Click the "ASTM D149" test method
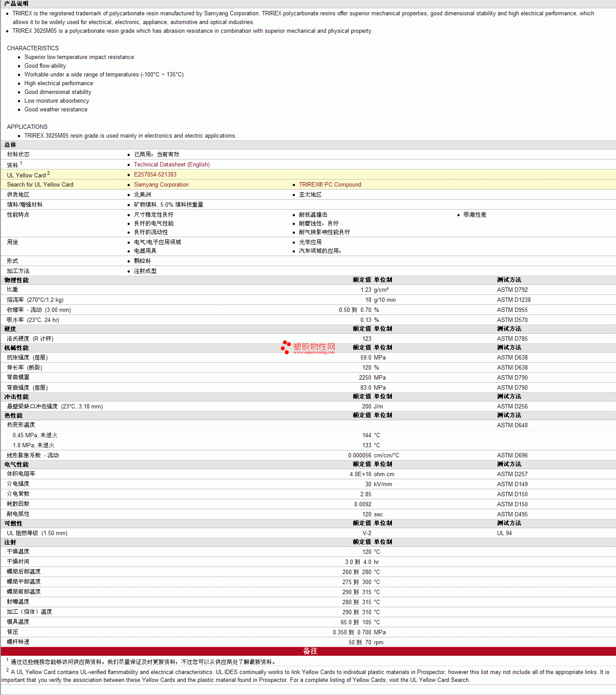 [x=512, y=484]
